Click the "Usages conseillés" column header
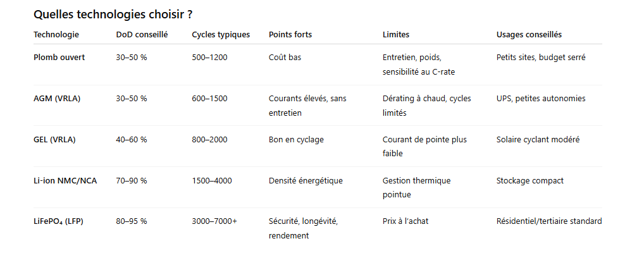This screenshot has height=253, width=644. [529, 35]
